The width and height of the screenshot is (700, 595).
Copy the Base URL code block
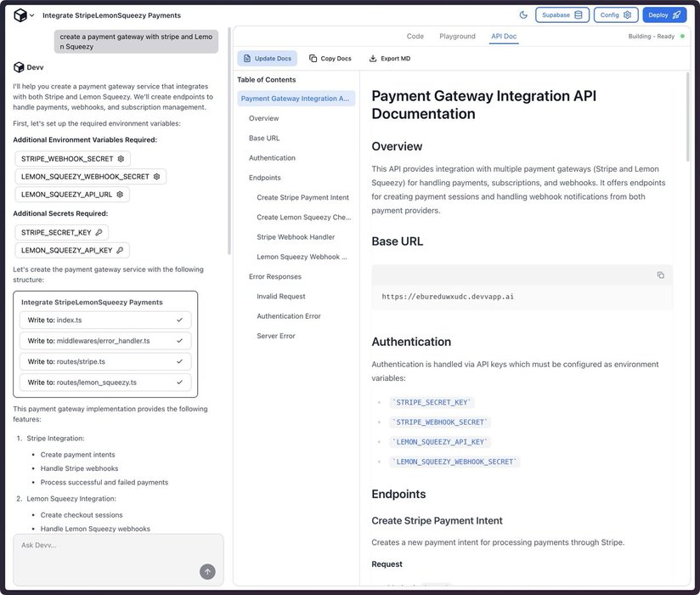click(660, 275)
